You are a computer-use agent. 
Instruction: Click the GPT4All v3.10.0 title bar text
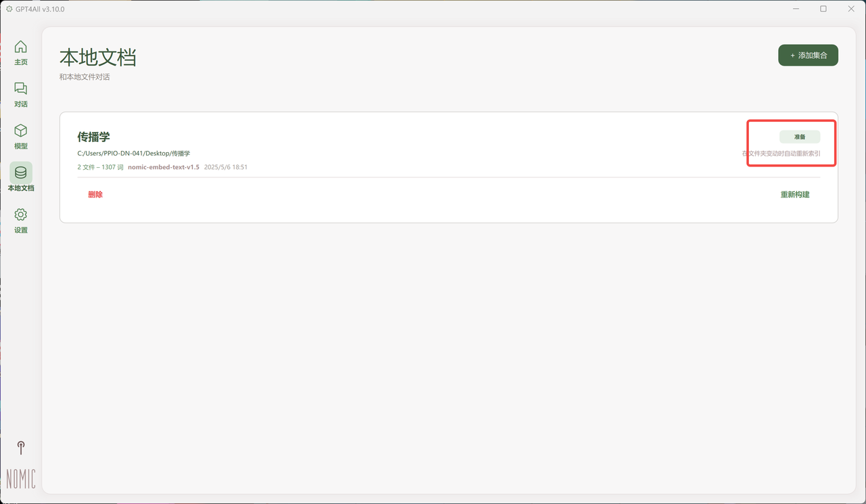(40, 9)
